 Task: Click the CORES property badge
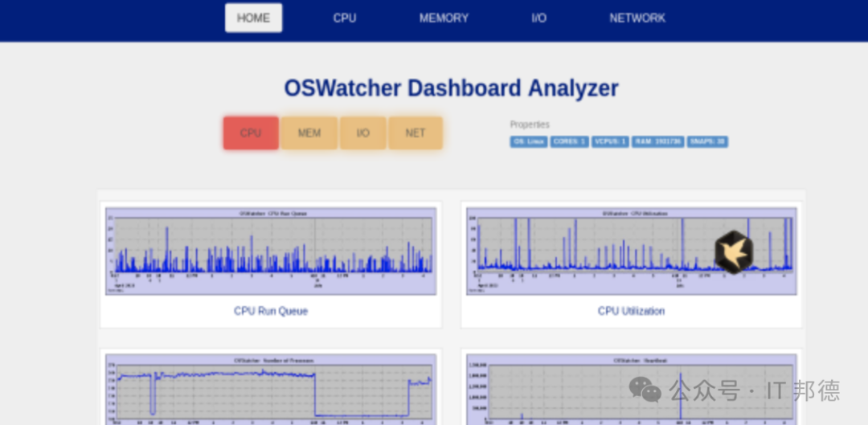[x=570, y=141]
